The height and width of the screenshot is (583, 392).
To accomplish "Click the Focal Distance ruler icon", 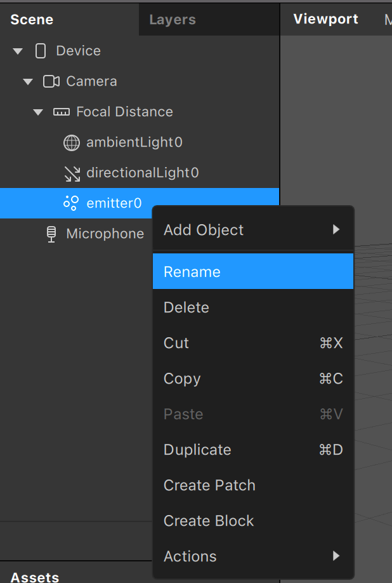I will click(x=61, y=112).
